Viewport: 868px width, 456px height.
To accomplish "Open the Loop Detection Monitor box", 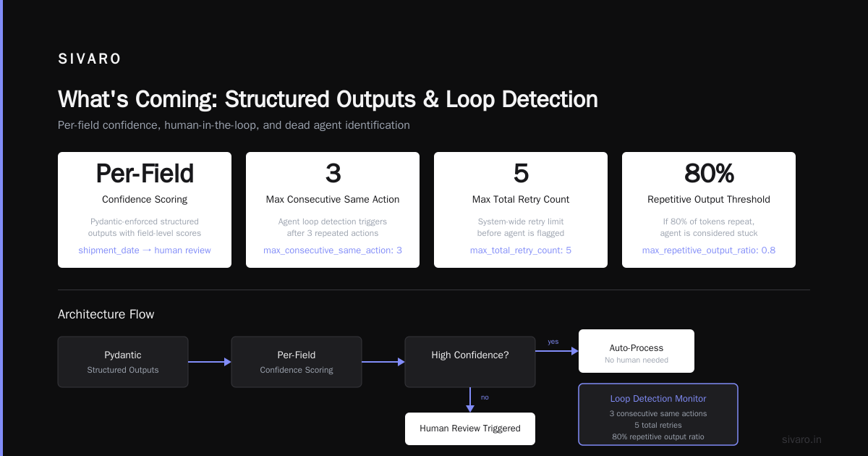I will point(658,414).
